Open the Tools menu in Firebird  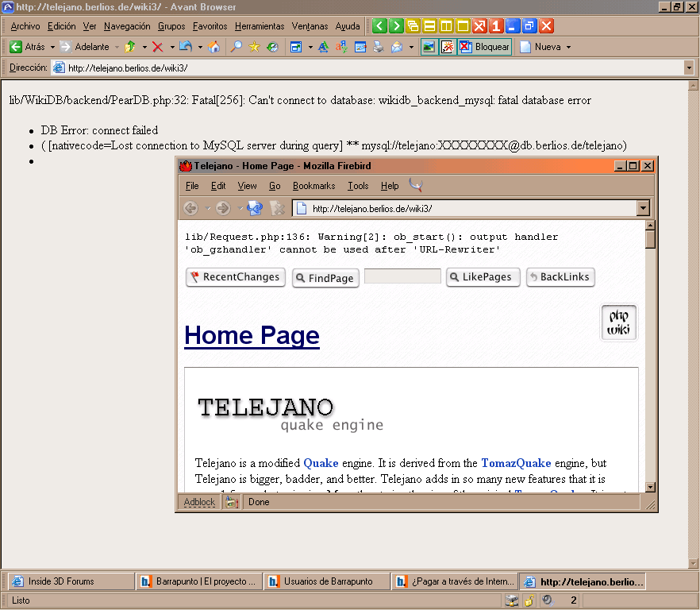[x=358, y=186]
